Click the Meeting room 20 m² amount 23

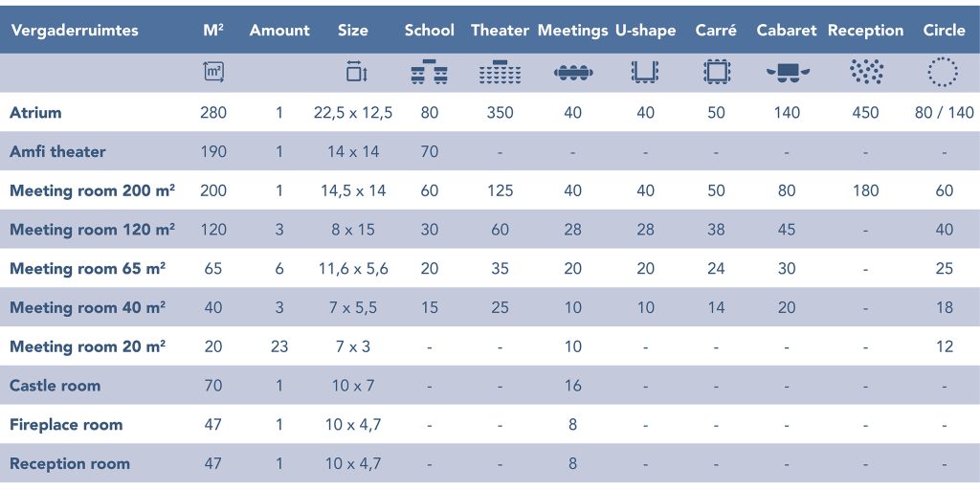pyautogui.click(x=279, y=346)
